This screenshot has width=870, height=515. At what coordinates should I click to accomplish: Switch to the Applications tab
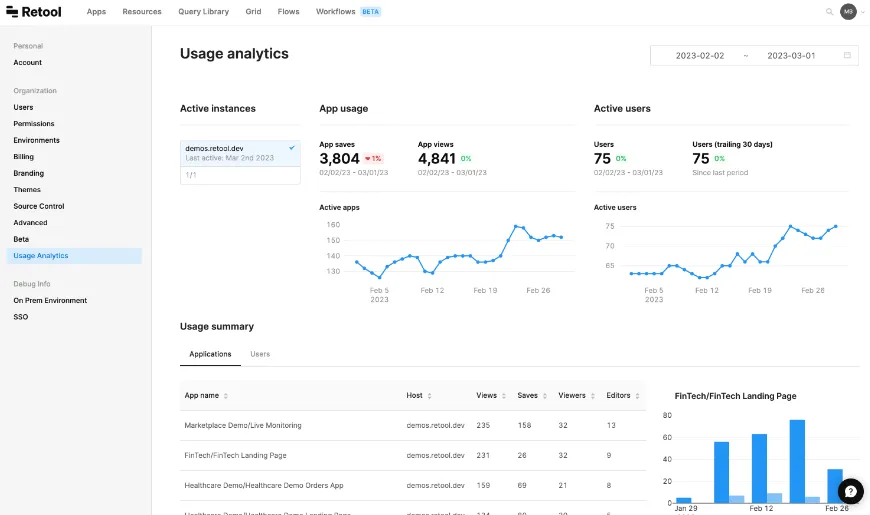pyautogui.click(x=210, y=354)
